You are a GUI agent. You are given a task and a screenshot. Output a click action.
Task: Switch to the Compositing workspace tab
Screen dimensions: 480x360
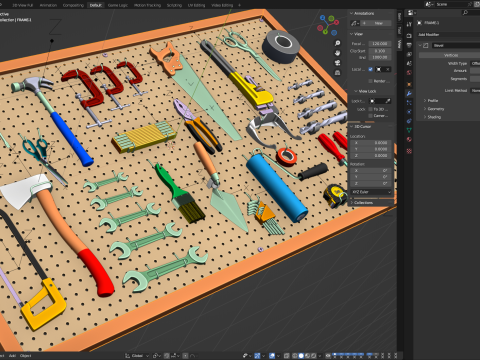pos(73,5)
